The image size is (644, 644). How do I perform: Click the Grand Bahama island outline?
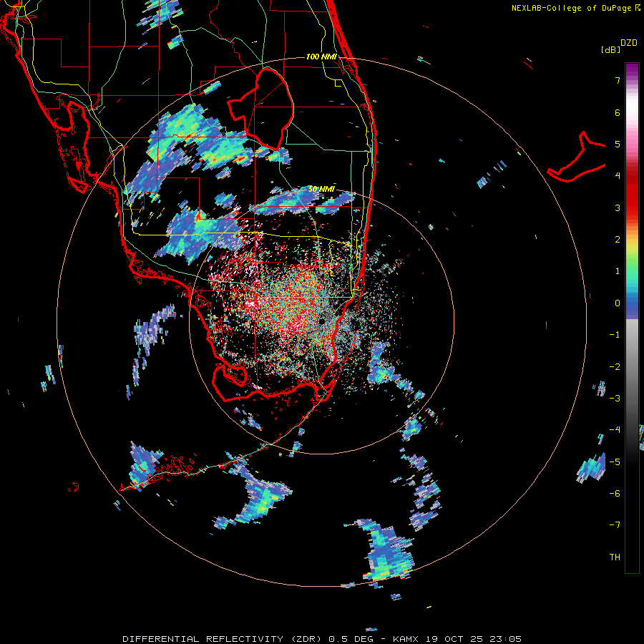click(x=576, y=158)
